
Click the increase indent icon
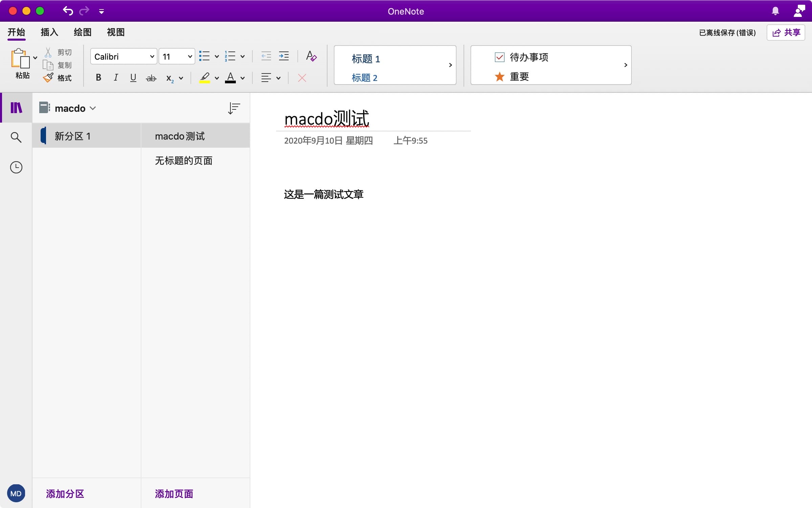[284, 56]
